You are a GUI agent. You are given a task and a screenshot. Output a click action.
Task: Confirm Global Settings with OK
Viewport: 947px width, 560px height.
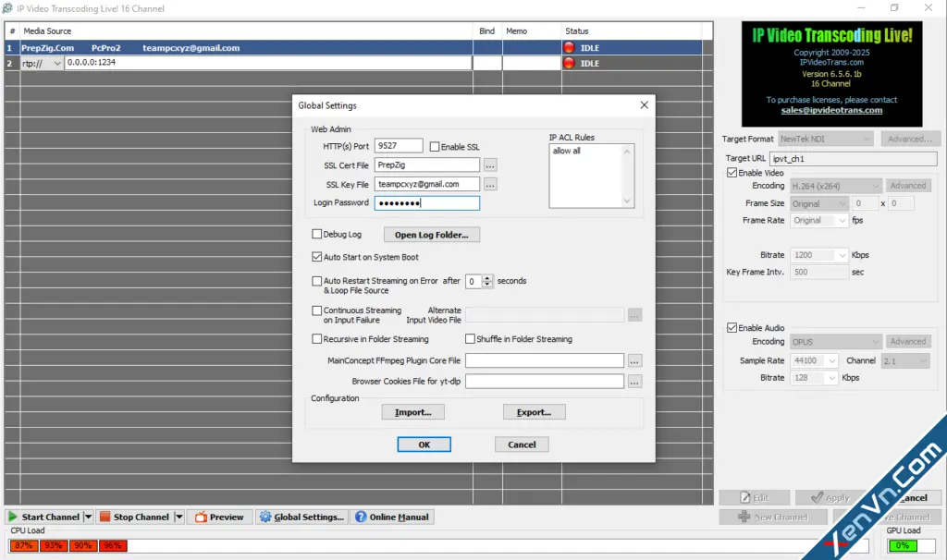[x=424, y=444]
